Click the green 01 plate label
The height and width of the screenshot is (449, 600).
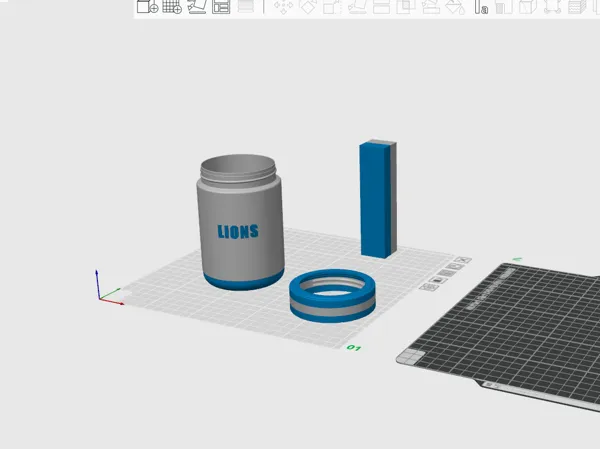(x=354, y=348)
